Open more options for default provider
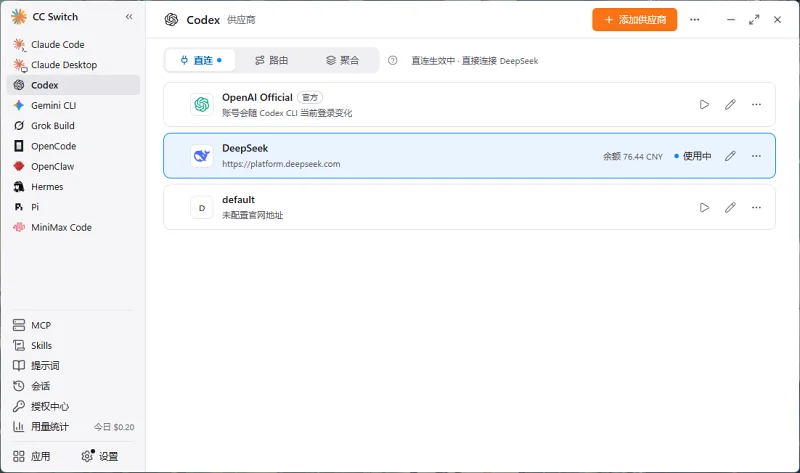Image resolution: width=800 pixels, height=473 pixels. (756, 207)
